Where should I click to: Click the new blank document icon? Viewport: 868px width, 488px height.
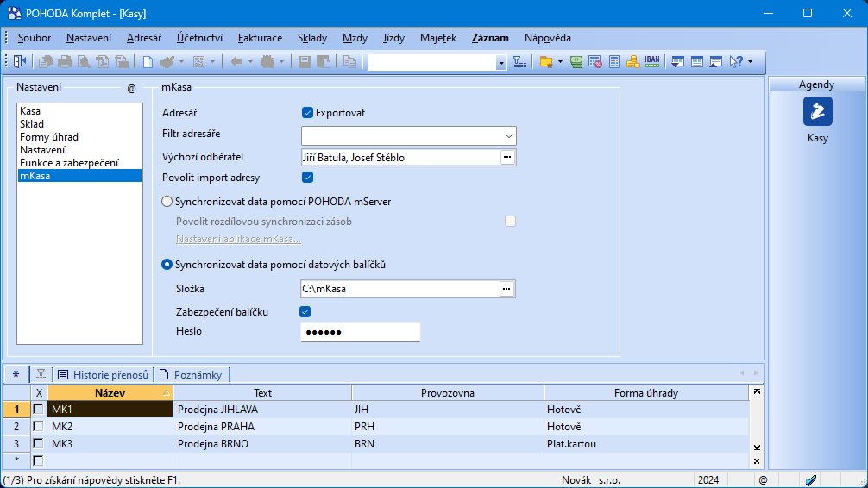(x=148, y=62)
